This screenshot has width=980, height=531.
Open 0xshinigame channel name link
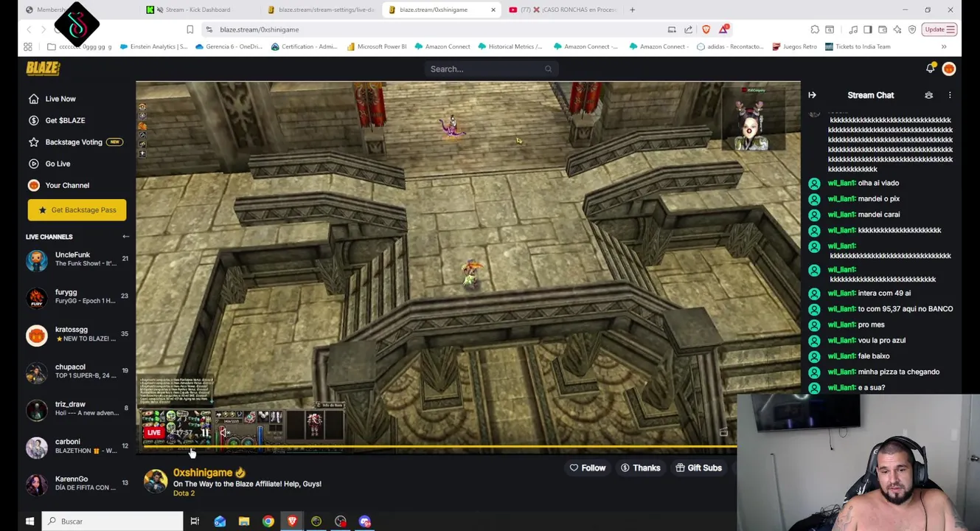tap(203, 473)
